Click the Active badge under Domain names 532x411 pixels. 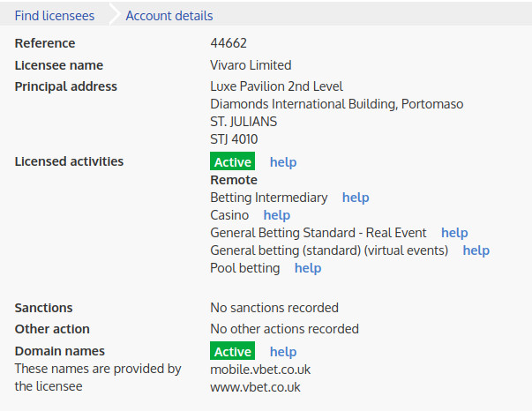(x=232, y=351)
